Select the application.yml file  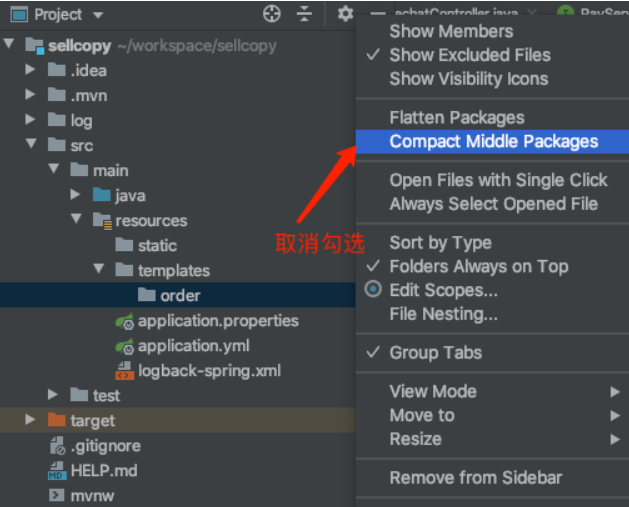(x=193, y=346)
